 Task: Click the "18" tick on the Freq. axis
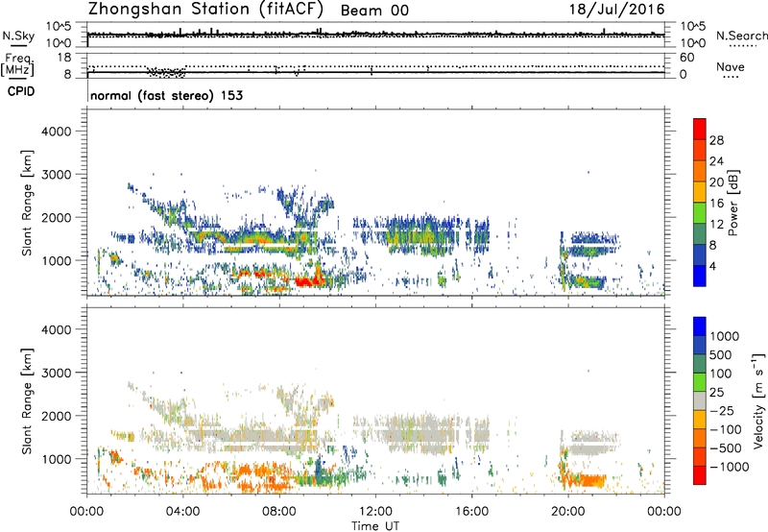point(64,58)
